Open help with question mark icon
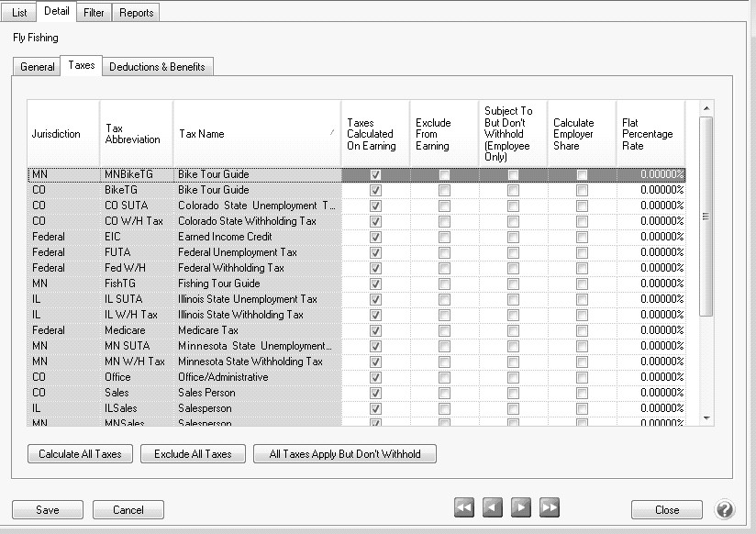 click(724, 509)
